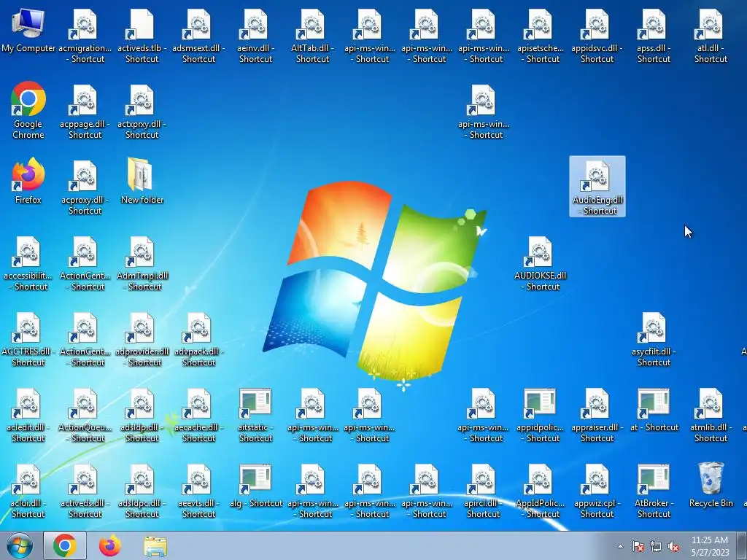
Task: Click the AdmTmpl.dll shortcut
Action: click(142, 263)
